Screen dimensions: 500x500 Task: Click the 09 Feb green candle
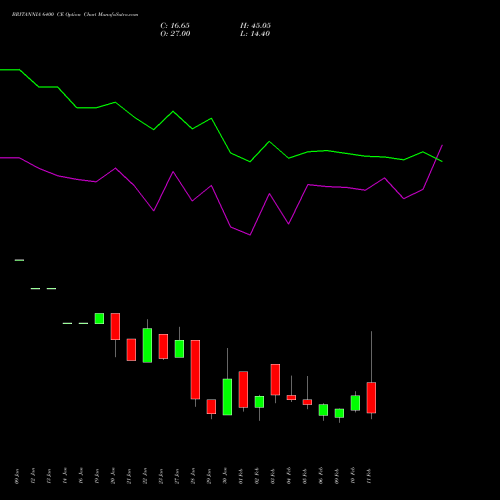coord(339,413)
